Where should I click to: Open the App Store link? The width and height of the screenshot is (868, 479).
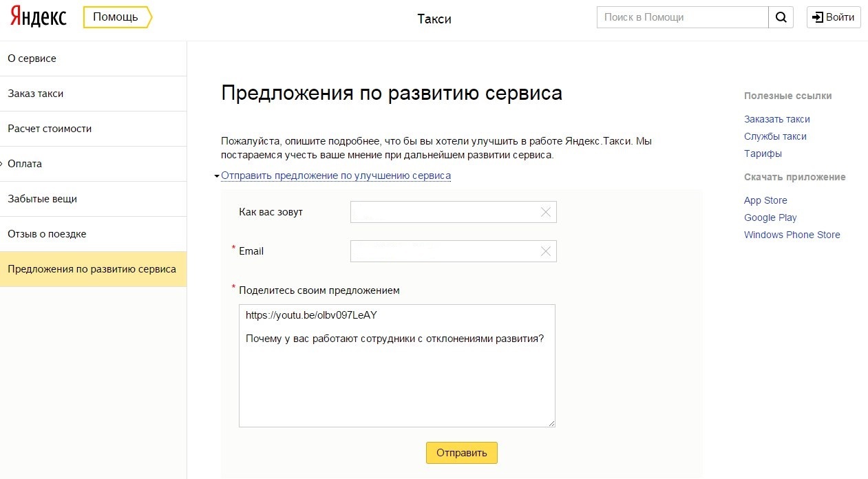tap(765, 200)
